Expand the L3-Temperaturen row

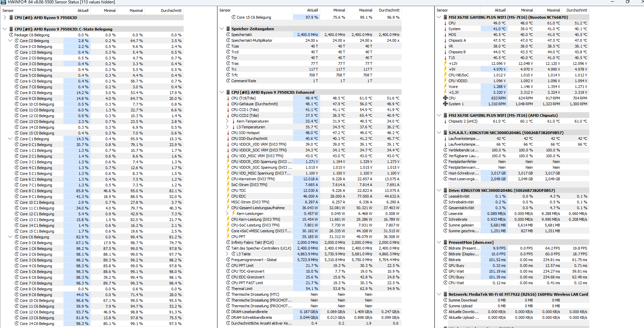click(x=227, y=127)
